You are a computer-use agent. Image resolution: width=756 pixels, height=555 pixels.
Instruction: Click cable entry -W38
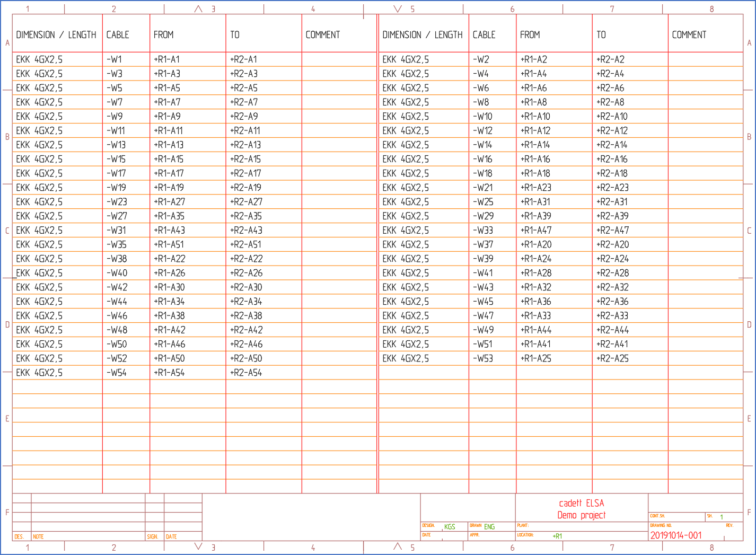coord(116,260)
